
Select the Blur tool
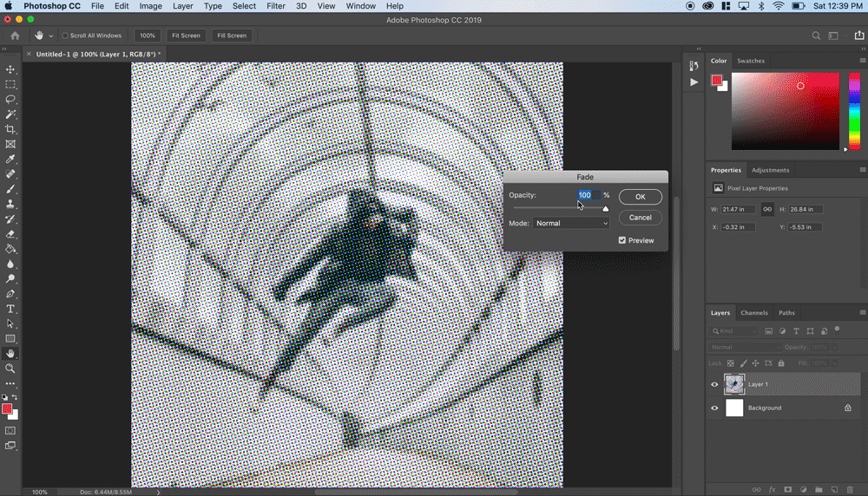pos(10,264)
